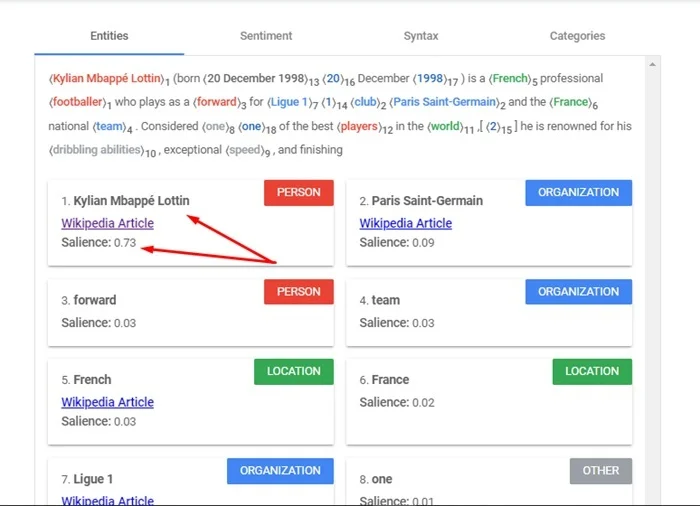Viewport: 700px width, 506px height.
Task: Click the ORGANIZATION label on Paris Saint-Germain card
Action: (x=579, y=192)
